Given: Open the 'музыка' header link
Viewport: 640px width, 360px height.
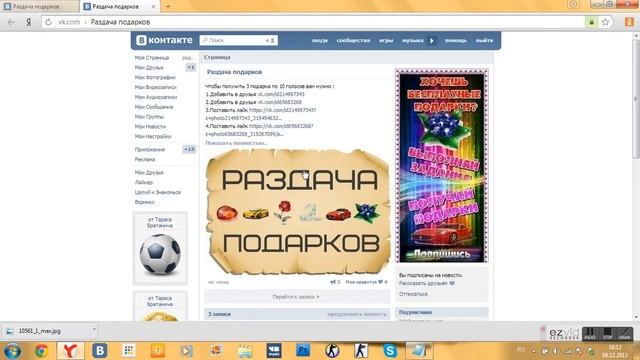Looking at the screenshot, I should (413, 40).
